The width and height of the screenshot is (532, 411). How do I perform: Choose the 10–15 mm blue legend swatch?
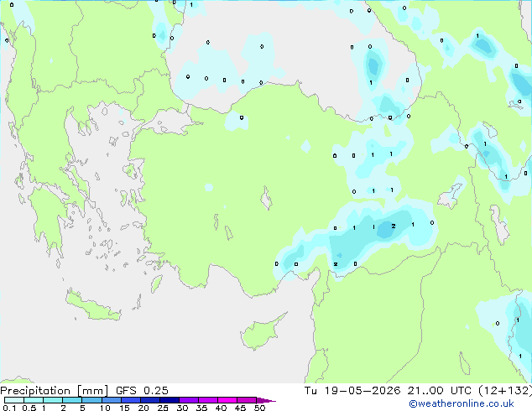pyautogui.click(x=111, y=400)
